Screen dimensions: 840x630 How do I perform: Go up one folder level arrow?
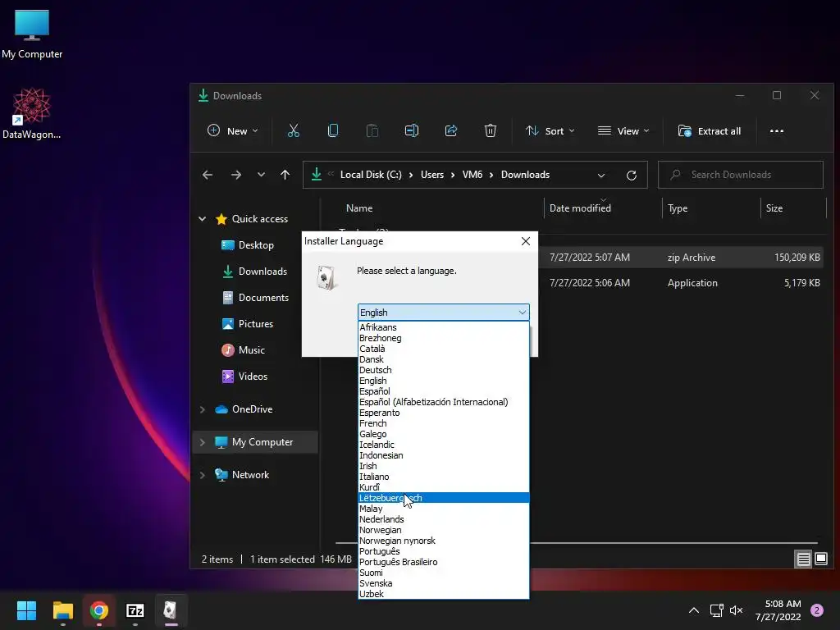click(285, 175)
